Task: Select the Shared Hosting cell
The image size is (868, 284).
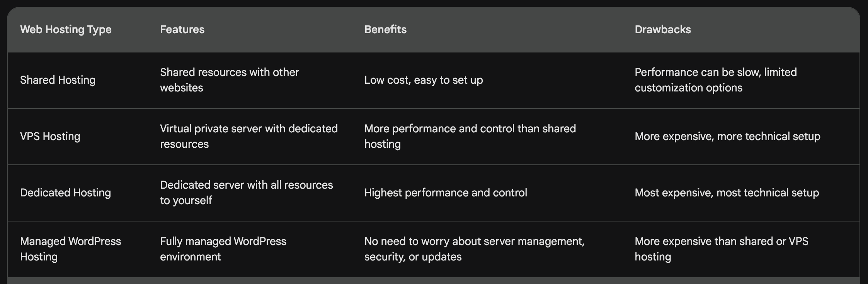Action: (x=58, y=80)
